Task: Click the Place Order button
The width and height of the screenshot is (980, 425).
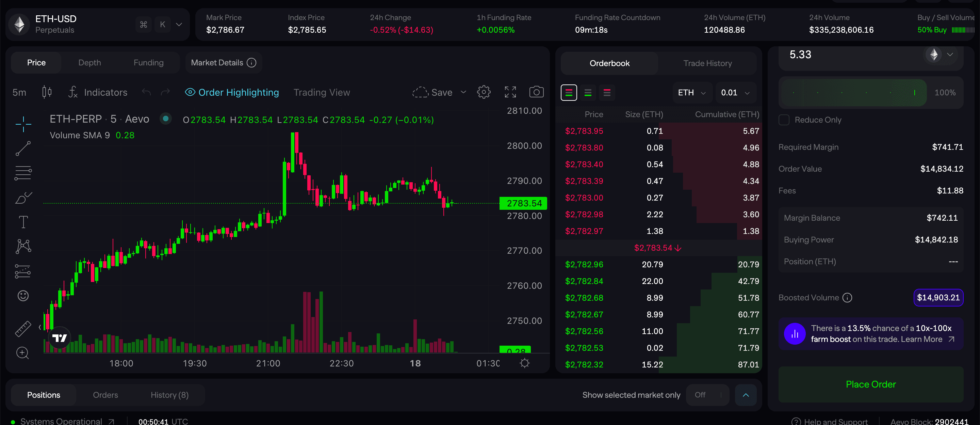Action: 870,384
